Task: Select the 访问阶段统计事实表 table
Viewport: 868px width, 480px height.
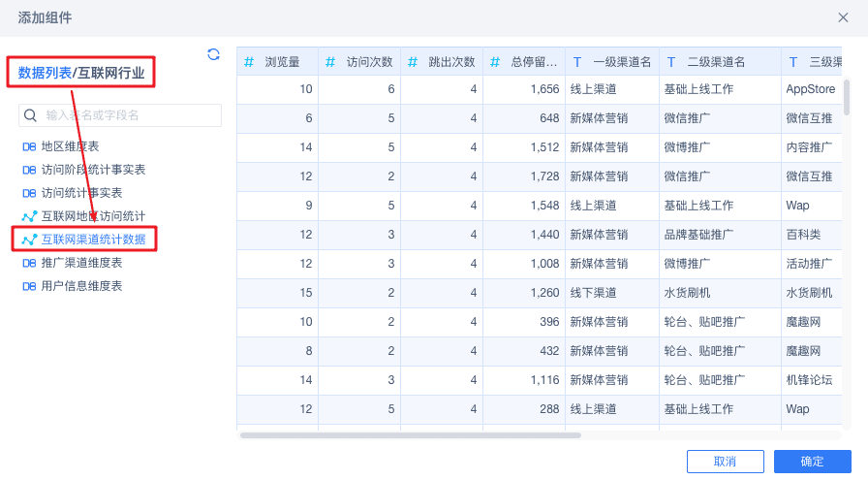Action: [x=93, y=170]
